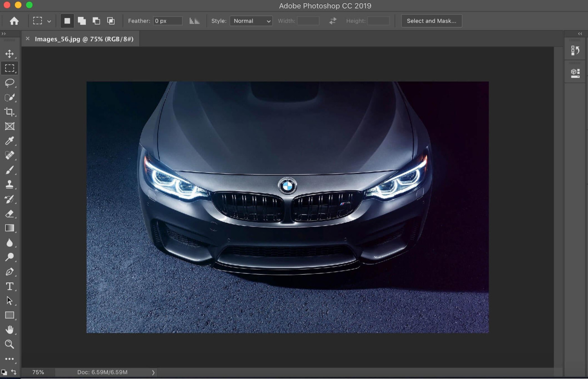
Task: Pick the Eraser tool
Action: pos(9,214)
